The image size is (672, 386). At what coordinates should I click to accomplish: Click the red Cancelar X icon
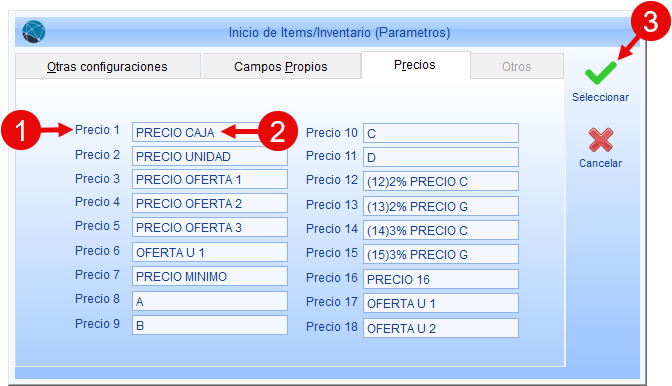pos(600,140)
